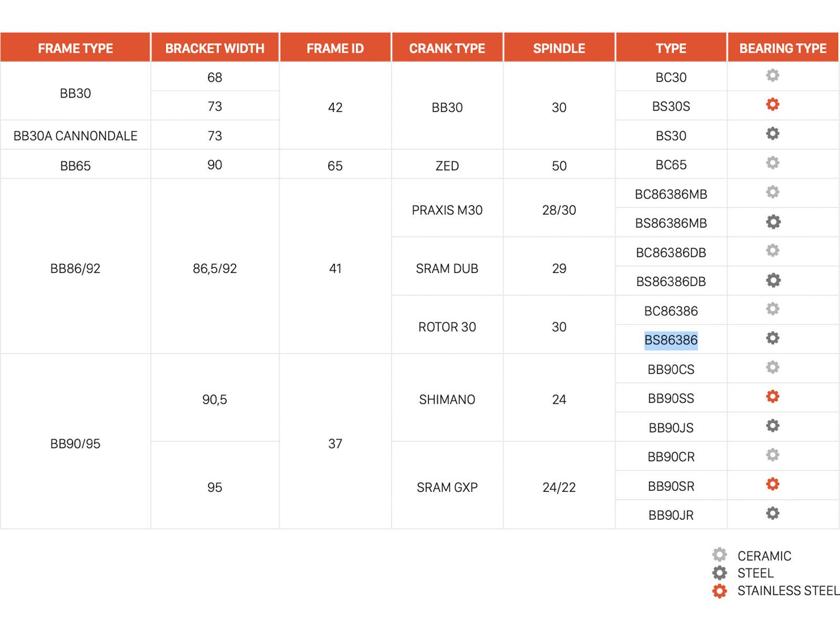Click the STEEL legend label
This screenshot has height=630, width=840.
coord(755,573)
